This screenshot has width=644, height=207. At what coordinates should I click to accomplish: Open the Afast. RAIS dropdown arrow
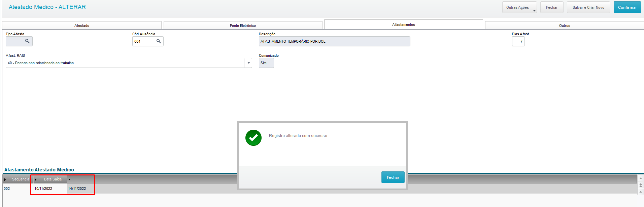coord(248,63)
